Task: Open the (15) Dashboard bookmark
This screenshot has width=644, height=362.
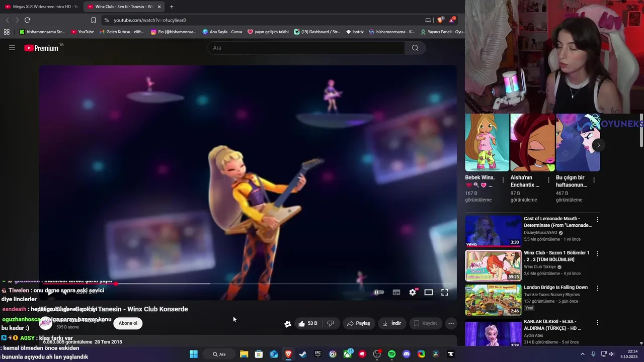Action: (317, 32)
